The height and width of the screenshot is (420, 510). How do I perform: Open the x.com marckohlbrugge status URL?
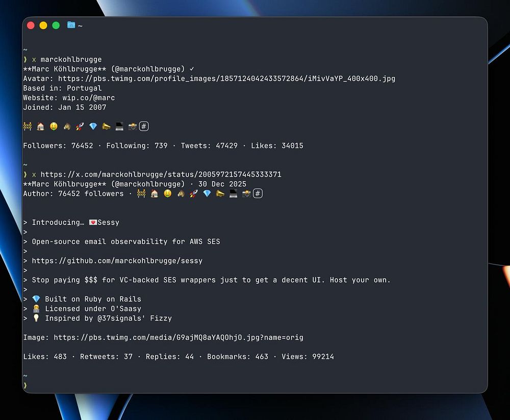161,174
